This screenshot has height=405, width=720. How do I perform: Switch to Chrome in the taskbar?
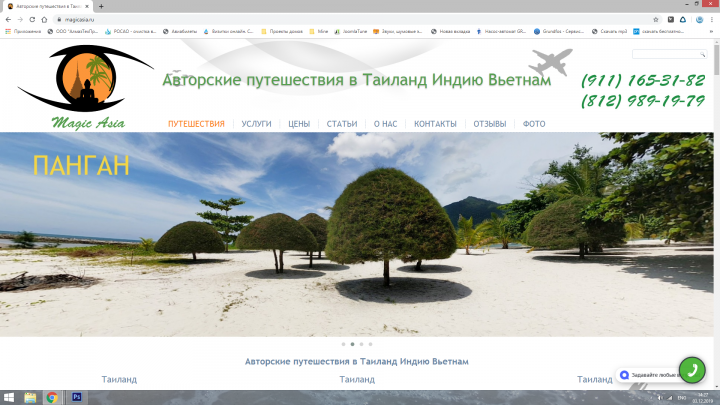52,398
